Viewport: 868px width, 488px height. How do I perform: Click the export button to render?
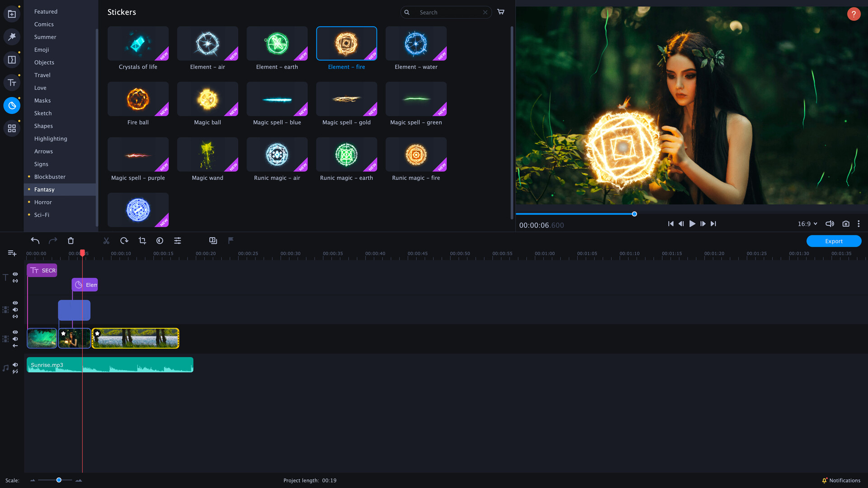pyautogui.click(x=834, y=241)
